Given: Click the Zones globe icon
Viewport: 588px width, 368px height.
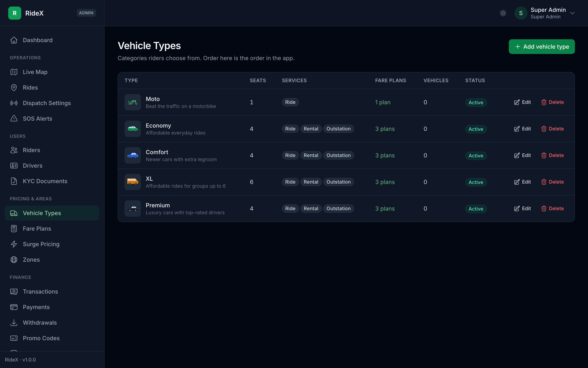Looking at the screenshot, I should (14, 260).
